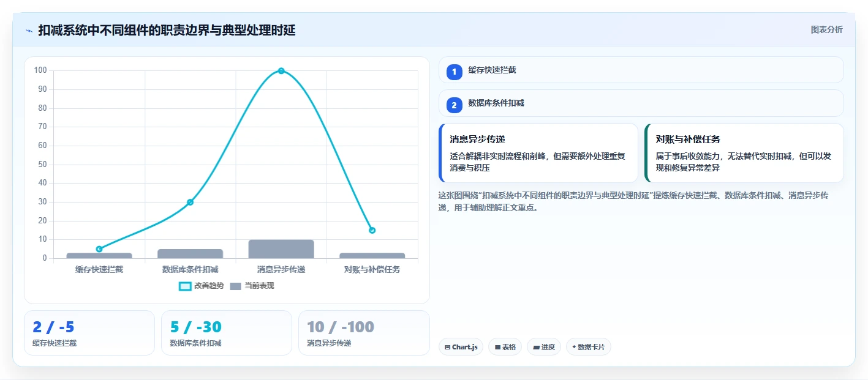Click the y-axis value 50
Viewport: 868px width, 380px height.
42,165
